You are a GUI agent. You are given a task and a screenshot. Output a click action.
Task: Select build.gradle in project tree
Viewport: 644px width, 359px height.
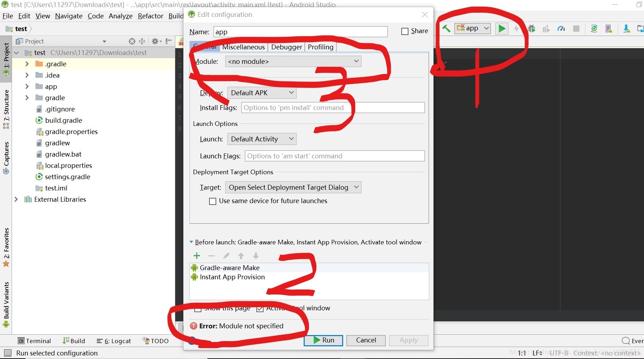(x=63, y=120)
